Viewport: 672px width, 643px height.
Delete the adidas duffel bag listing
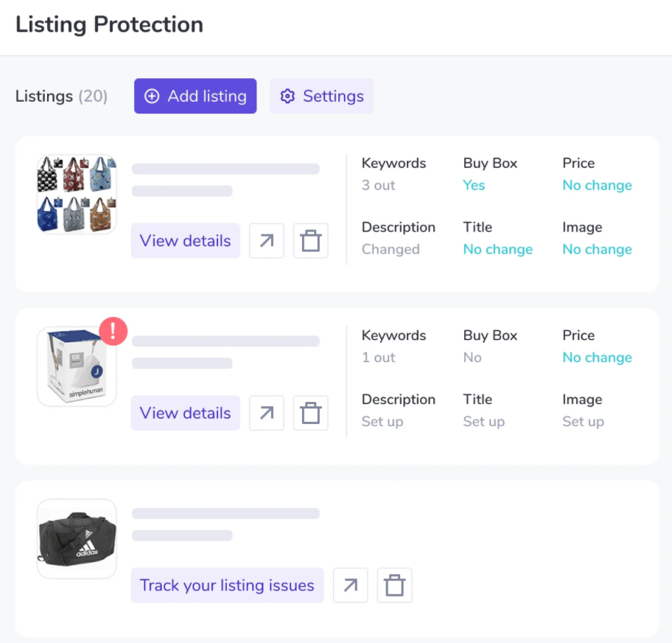pyautogui.click(x=395, y=585)
